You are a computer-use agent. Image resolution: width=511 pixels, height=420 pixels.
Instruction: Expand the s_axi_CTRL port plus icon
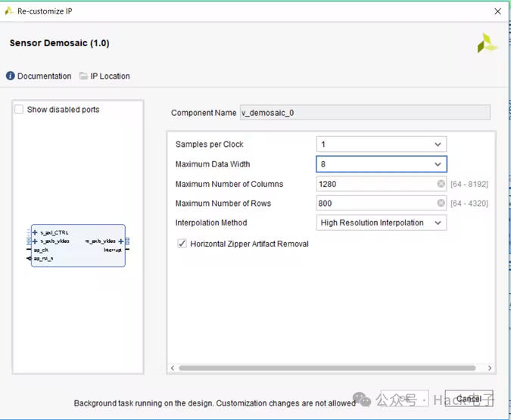click(35, 232)
